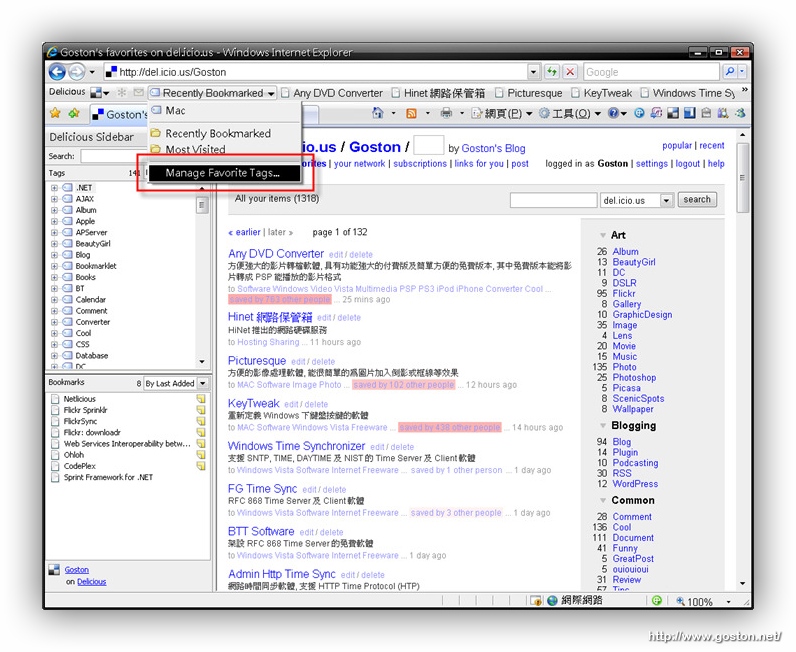Open the address bar history dropdown

coord(533,72)
